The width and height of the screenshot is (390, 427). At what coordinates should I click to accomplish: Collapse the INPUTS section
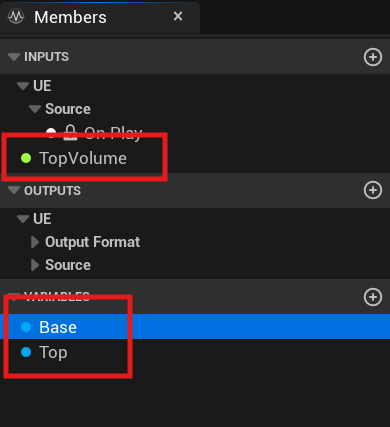coord(14,57)
